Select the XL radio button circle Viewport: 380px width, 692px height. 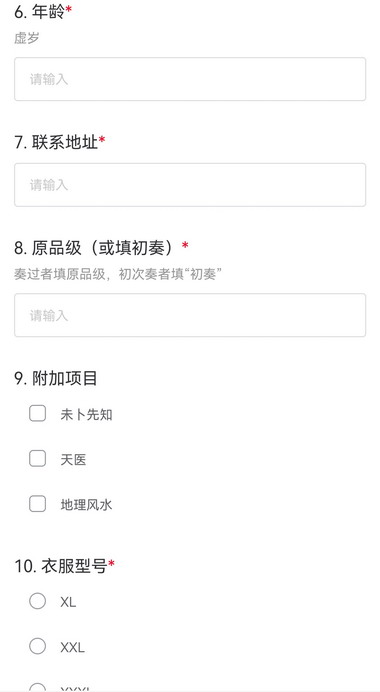[x=38, y=601]
